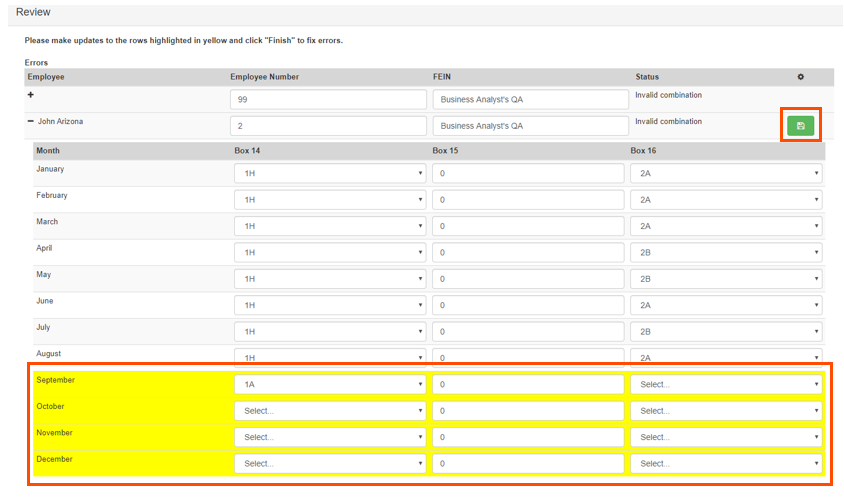The width and height of the screenshot is (844, 501).
Task: Click December Box 15 input field
Action: tap(528, 464)
